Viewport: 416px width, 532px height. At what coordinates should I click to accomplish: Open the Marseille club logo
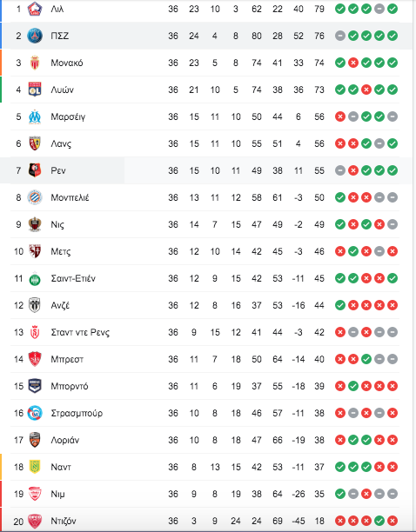pos(35,116)
